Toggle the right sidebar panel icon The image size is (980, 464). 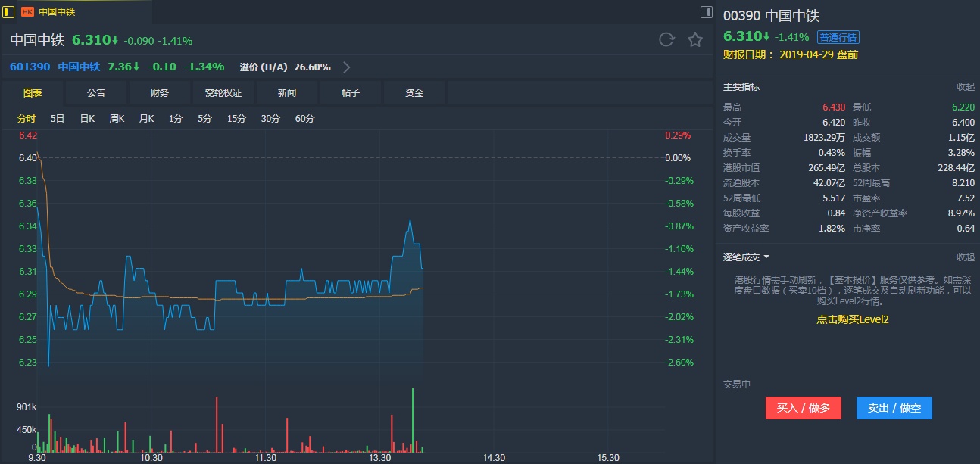706,11
